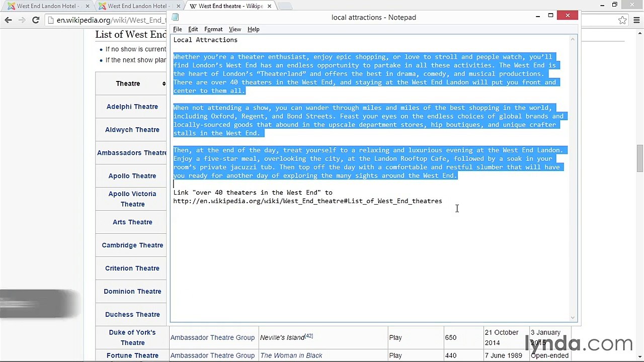Screen dimensions: 644x362
Task: Open Adelphi Theatre link
Action: 132,107
